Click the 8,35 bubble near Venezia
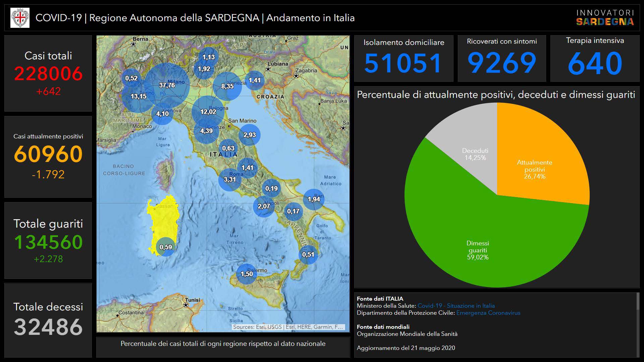The height and width of the screenshot is (362, 644). [x=227, y=86]
